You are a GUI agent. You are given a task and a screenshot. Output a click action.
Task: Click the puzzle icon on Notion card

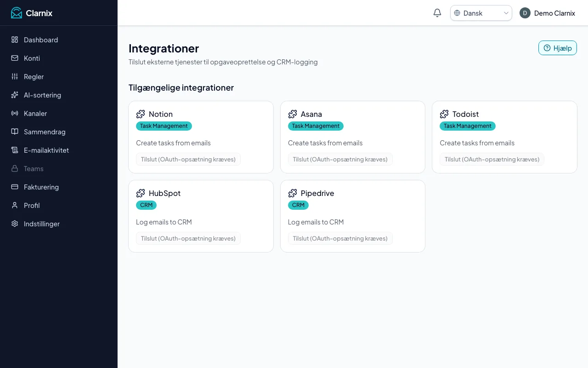pos(141,114)
